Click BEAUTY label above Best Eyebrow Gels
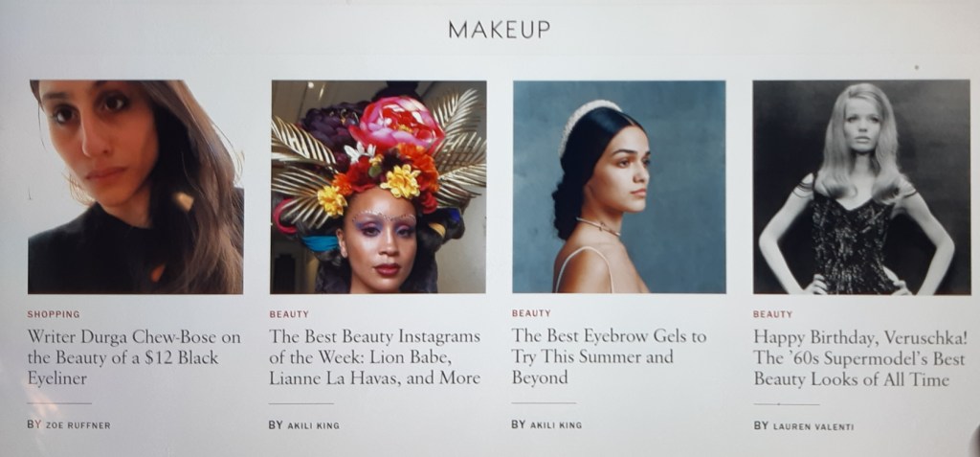 [531, 313]
